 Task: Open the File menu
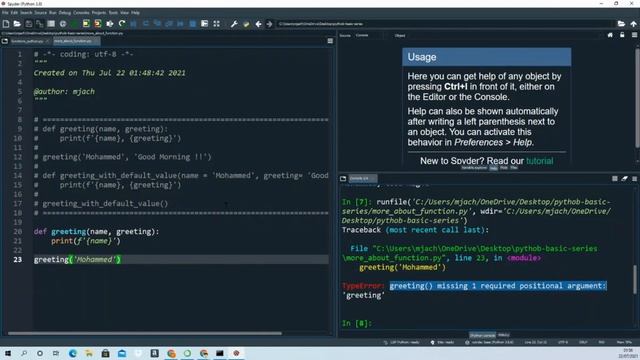pyautogui.click(x=5, y=13)
